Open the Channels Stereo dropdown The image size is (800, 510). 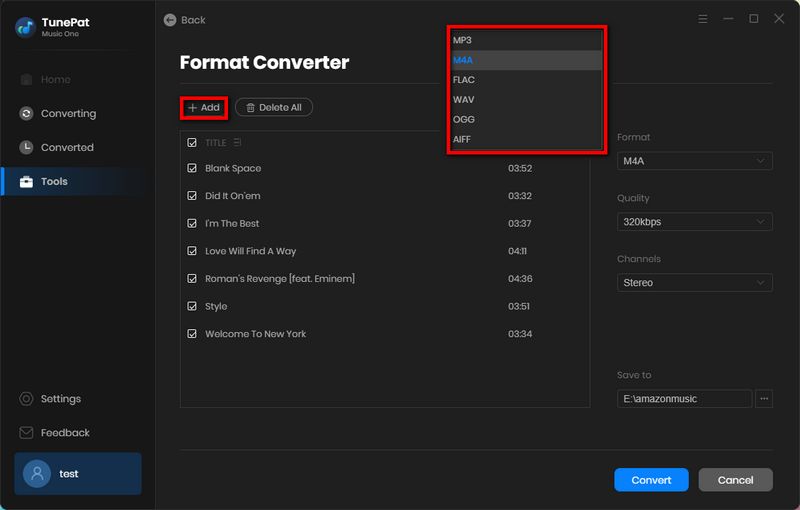click(694, 283)
